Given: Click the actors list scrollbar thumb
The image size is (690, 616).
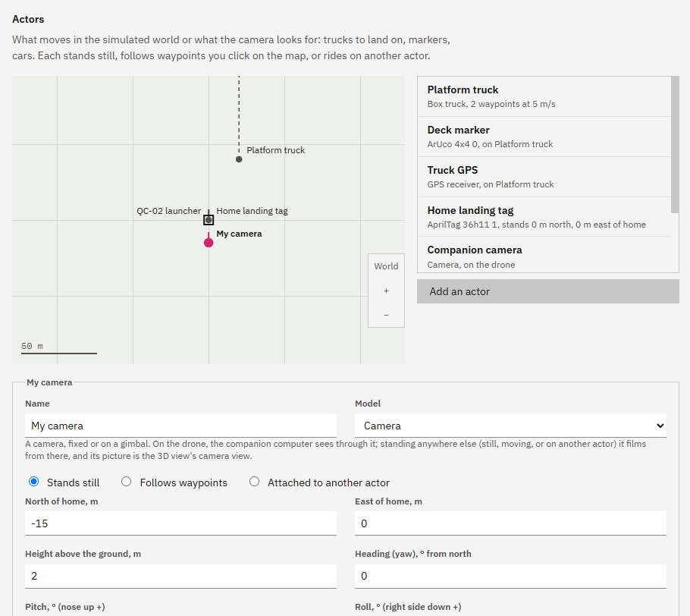Looking at the screenshot, I should pyautogui.click(x=675, y=144).
